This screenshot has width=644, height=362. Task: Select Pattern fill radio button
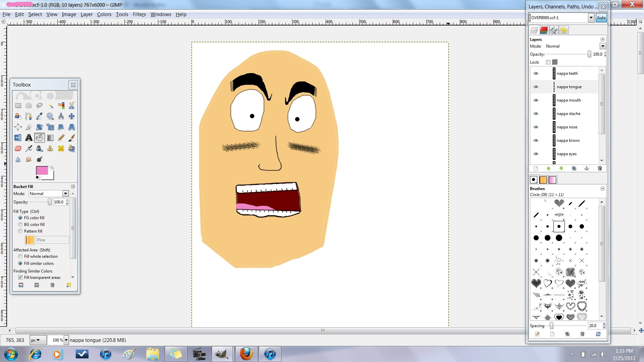[x=20, y=231]
